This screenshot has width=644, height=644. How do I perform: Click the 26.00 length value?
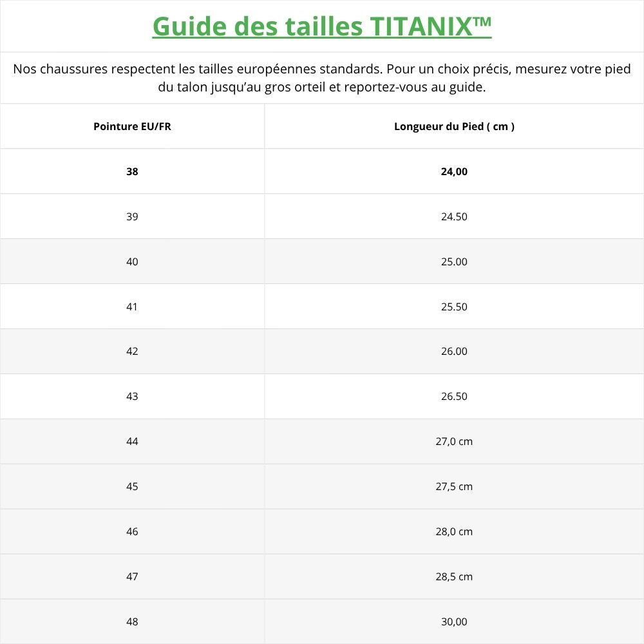coord(454,351)
